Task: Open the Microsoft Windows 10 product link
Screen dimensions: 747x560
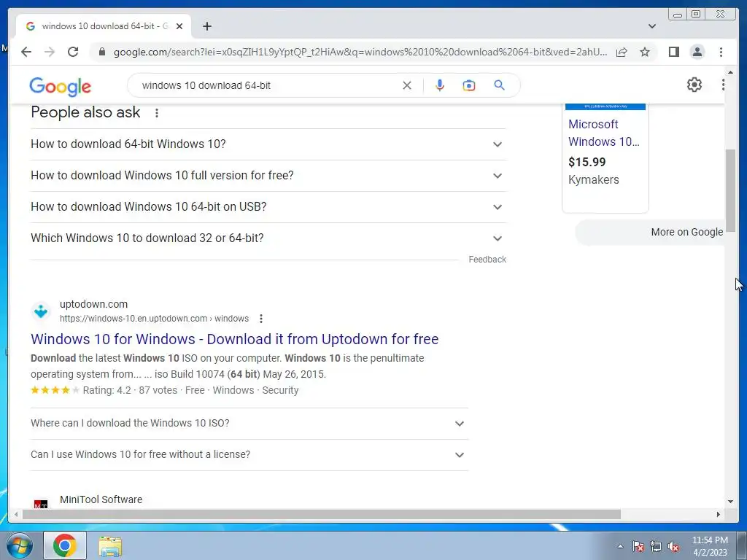Action: click(x=603, y=133)
